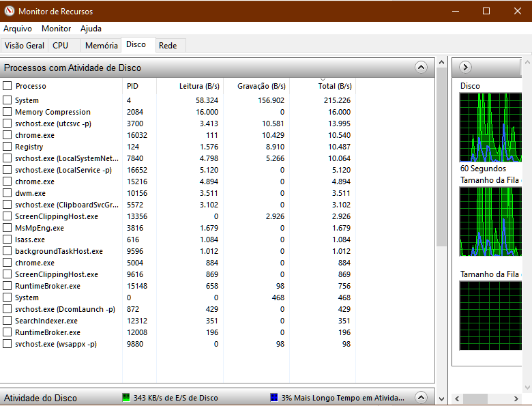
Task: Check the lsass.exe checkbox
Action: click(x=7, y=240)
